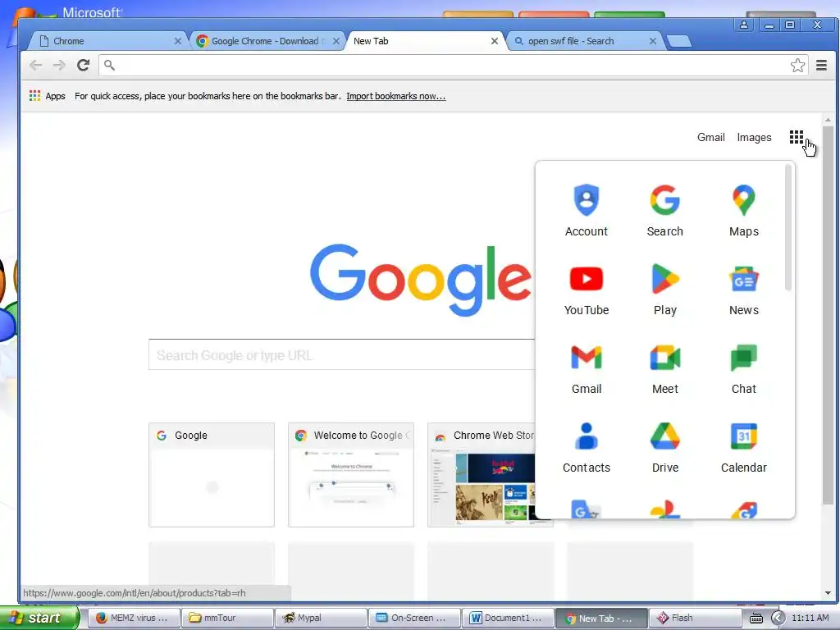Image resolution: width=840 pixels, height=630 pixels.
Task: Open the Apps shortcut in bookmarks bar
Action: click(x=48, y=96)
